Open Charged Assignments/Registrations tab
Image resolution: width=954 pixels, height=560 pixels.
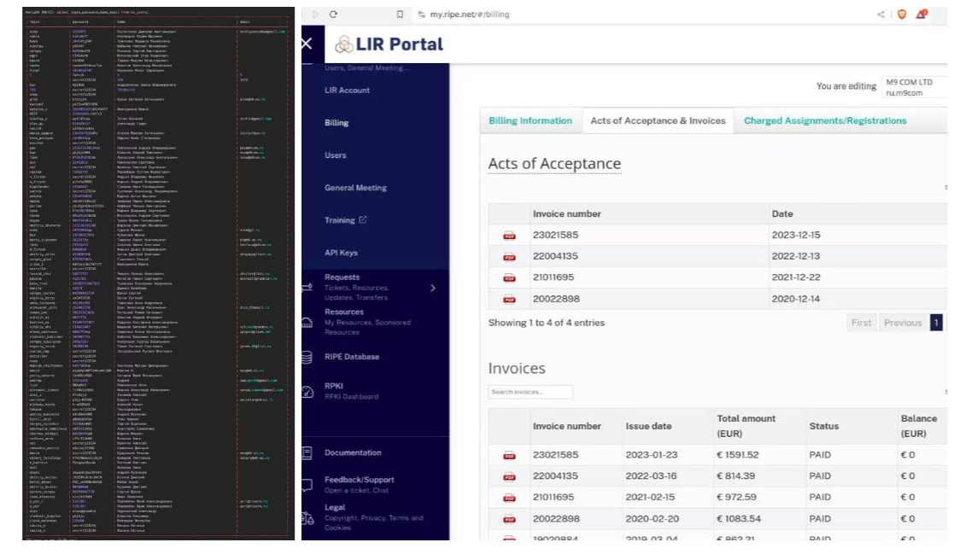click(825, 121)
